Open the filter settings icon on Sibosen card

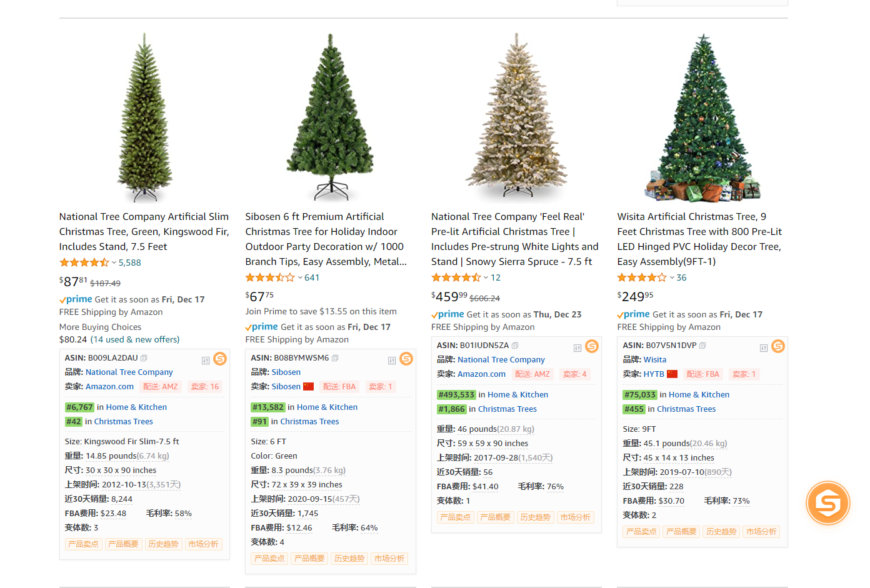pos(391,361)
